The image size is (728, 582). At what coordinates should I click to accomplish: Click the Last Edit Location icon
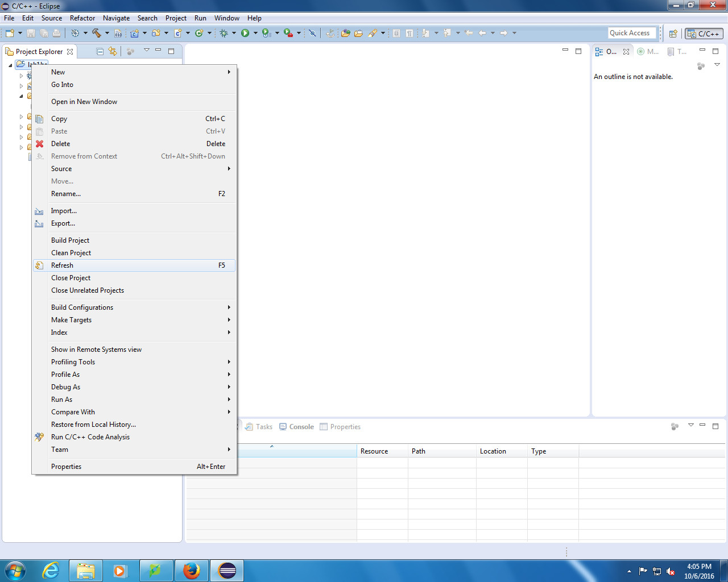pyautogui.click(x=469, y=33)
